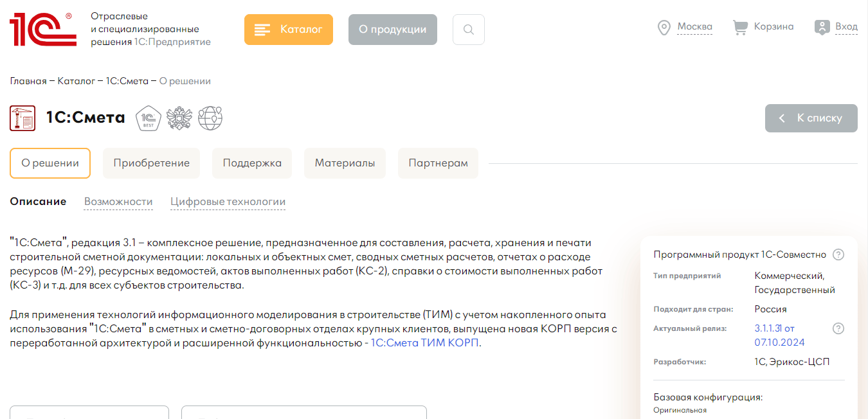This screenshot has height=419, width=868.
Task: Select the О решении tab
Action: pyautogui.click(x=50, y=163)
